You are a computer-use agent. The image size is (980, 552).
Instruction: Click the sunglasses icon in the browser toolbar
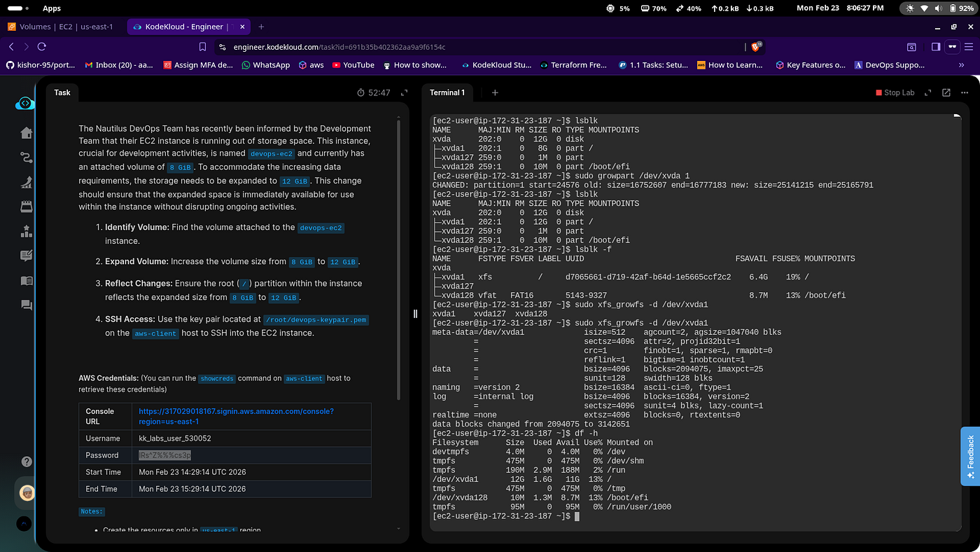(952, 47)
